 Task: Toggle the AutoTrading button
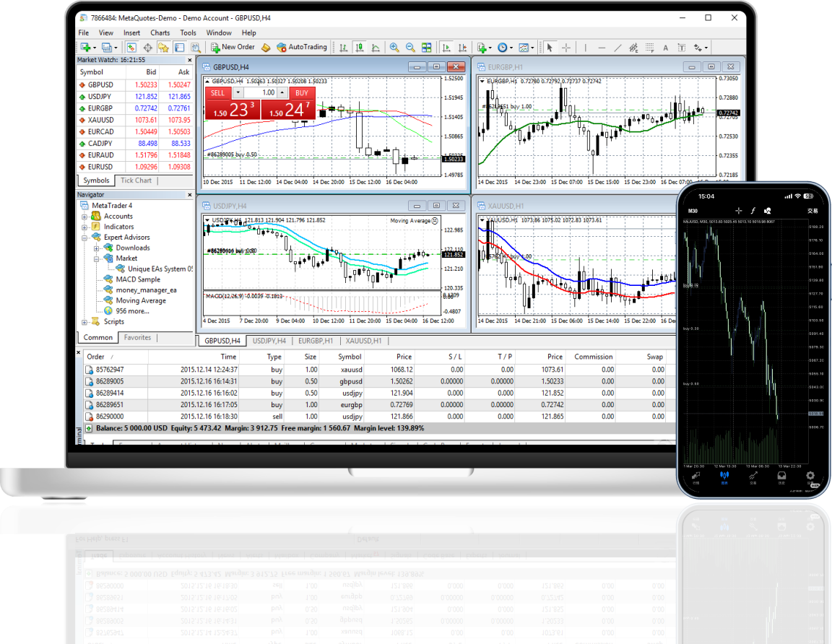click(302, 47)
